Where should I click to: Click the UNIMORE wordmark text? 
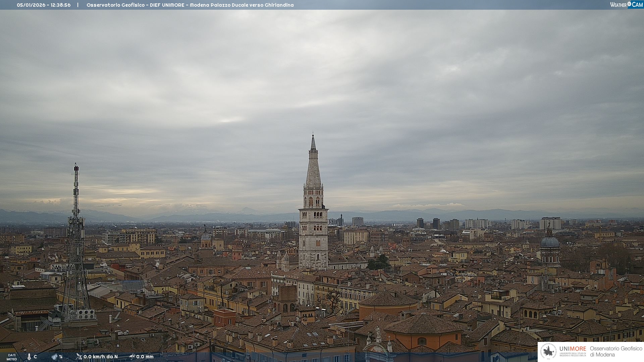(573, 349)
